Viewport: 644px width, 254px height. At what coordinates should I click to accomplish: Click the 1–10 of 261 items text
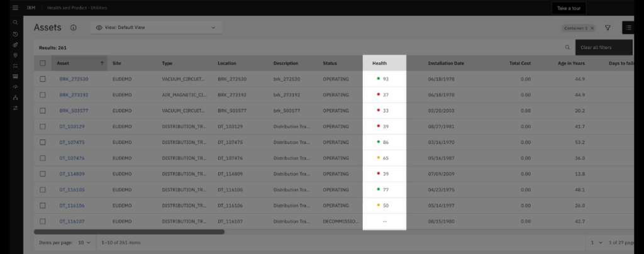tap(121, 243)
